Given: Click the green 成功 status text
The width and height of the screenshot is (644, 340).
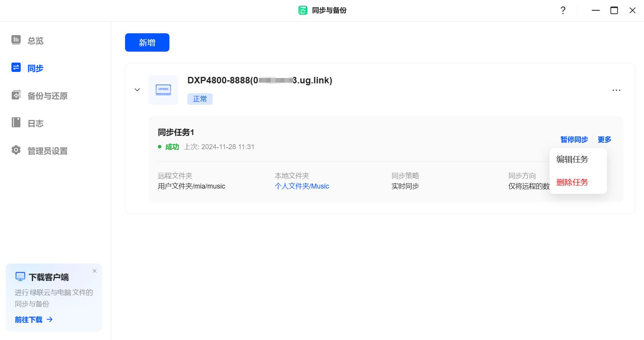Looking at the screenshot, I should point(172,147).
